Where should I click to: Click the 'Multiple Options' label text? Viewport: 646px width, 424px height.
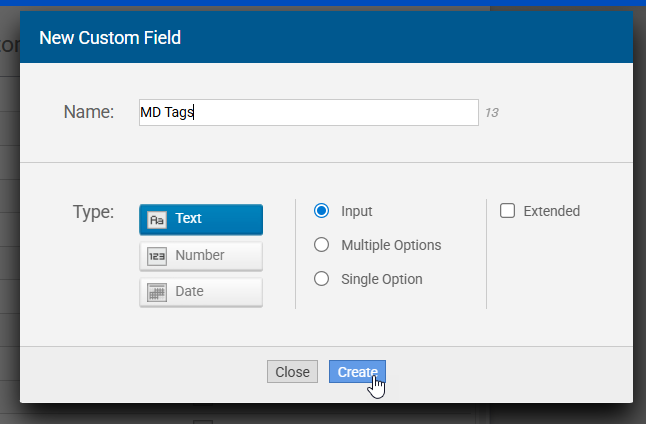tap(391, 245)
